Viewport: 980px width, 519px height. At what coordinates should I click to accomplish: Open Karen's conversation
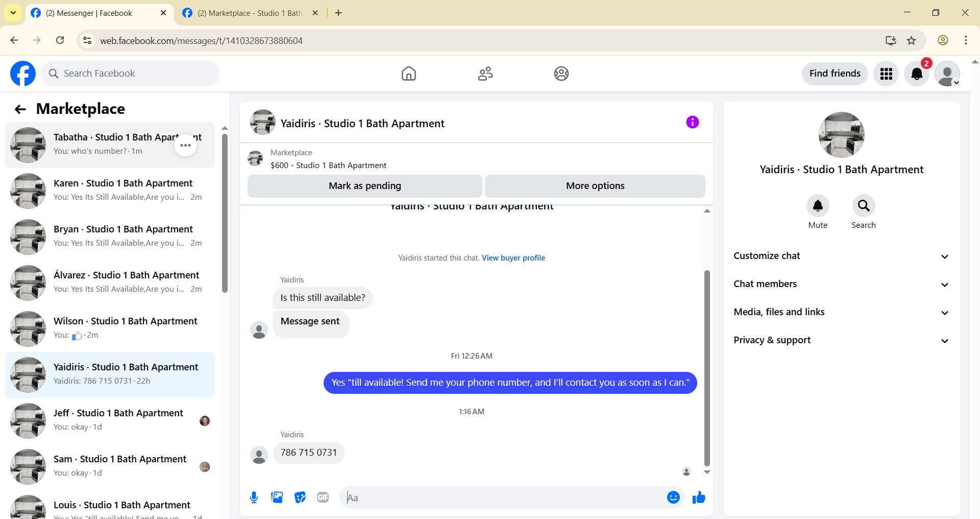tap(110, 191)
